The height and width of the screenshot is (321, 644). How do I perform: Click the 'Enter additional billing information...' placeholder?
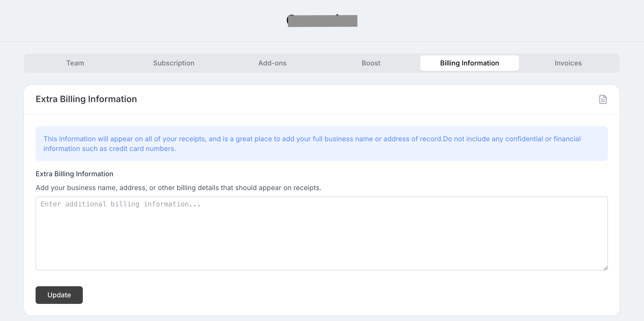click(x=121, y=204)
